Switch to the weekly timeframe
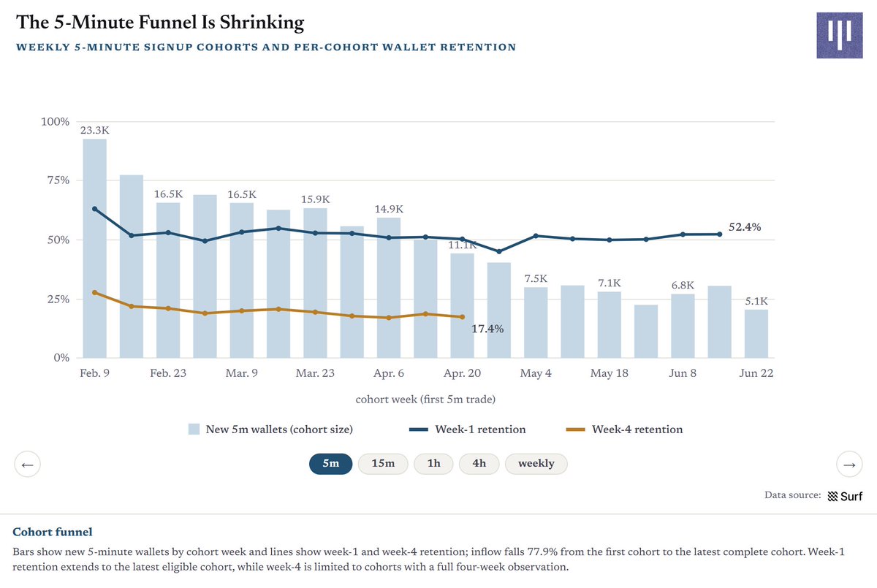This screenshot has width=877, height=588. tap(536, 464)
